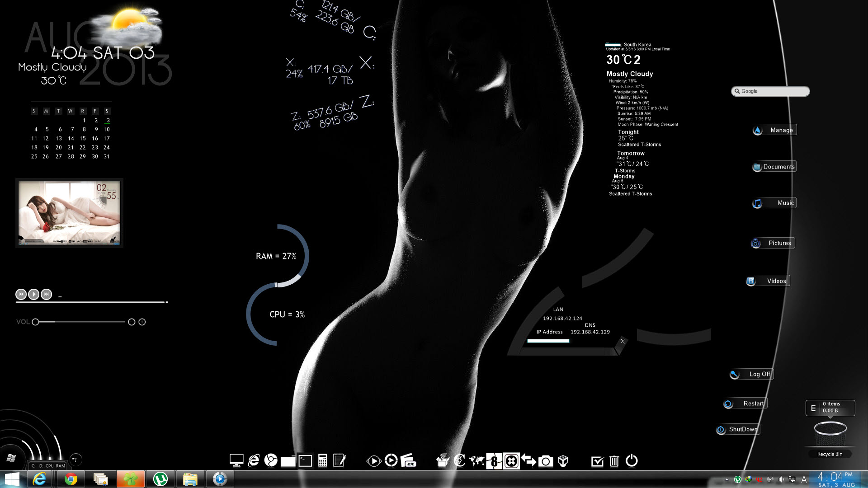
Task: Launch Chrome from the monochrome dock
Action: (x=271, y=460)
